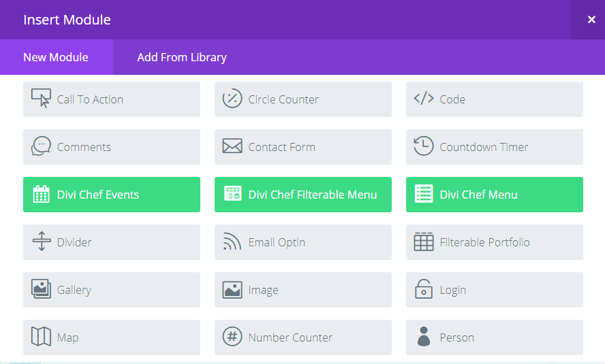This screenshot has height=364, width=605.
Task: Select the Gallery module label
Action: tap(74, 290)
